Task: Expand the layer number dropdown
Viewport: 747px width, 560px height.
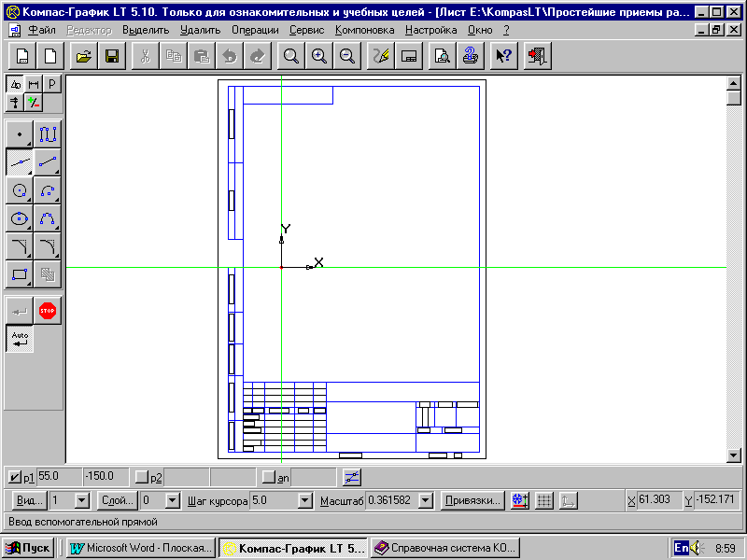Action: pos(173,500)
